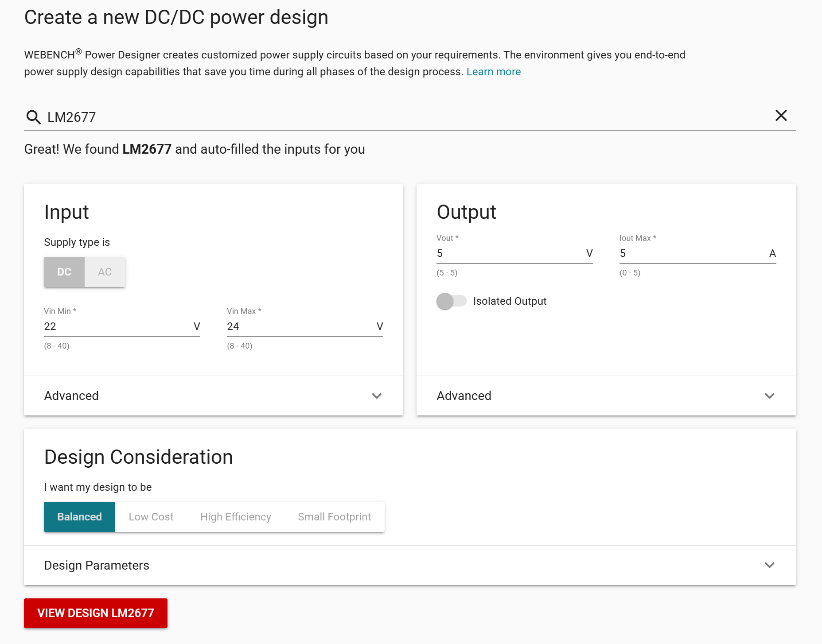This screenshot has height=644, width=822.
Task: Clear the LM2677 search with X icon
Action: (x=781, y=116)
